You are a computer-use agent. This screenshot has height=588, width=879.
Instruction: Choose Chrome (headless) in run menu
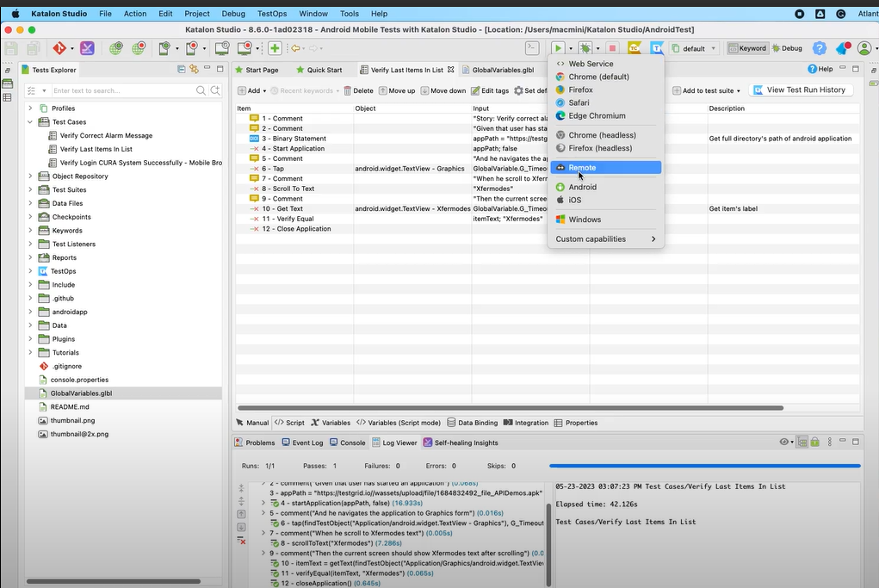coord(605,135)
